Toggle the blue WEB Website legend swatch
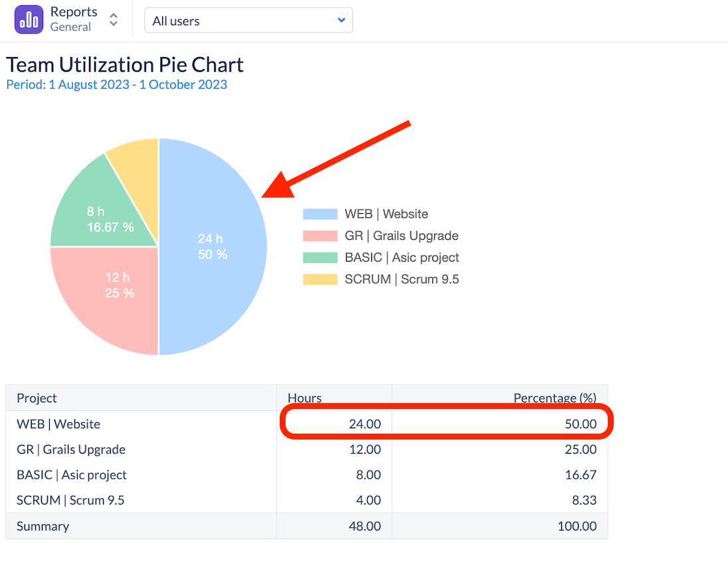Screen dimensions: 728x579 320,214
